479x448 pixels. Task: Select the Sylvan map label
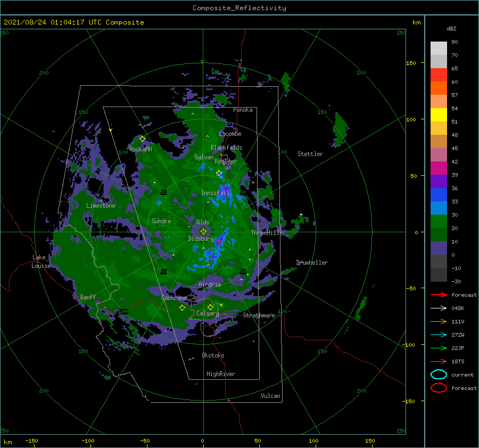(204, 157)
